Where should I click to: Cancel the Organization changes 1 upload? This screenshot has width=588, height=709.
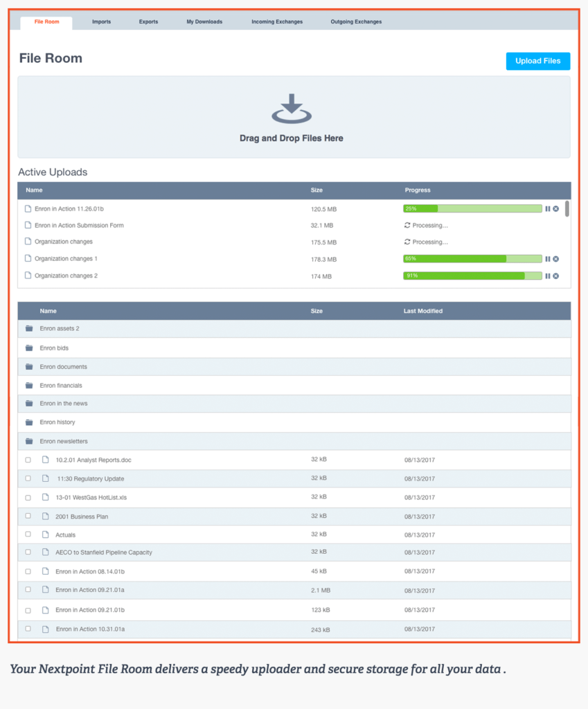click(x=556, y=259)
